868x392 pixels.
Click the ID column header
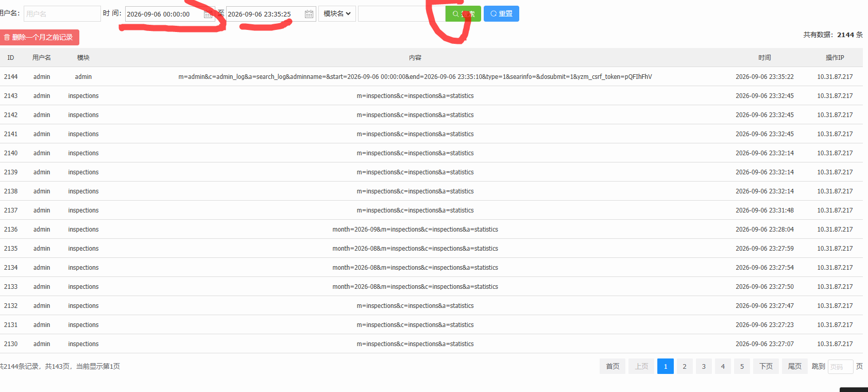pyautogui.click(x=11, y=58)
